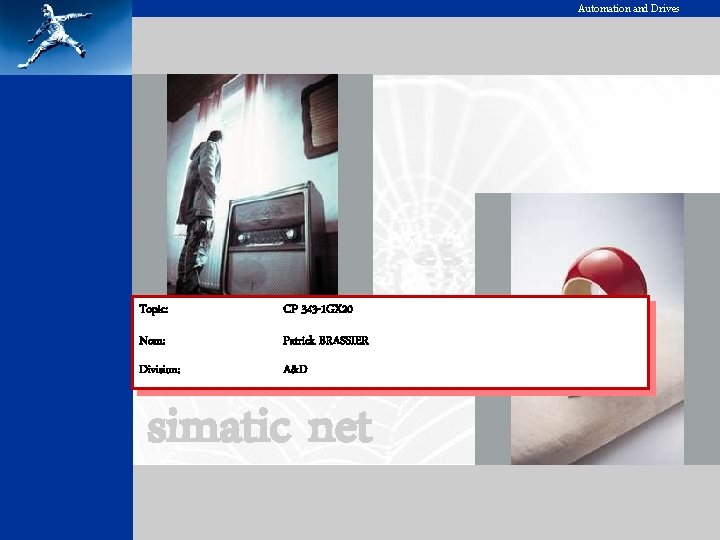Screen dimensions: 720x540
Task: Click the 'Nom:' label
Action: coord(152,341)
